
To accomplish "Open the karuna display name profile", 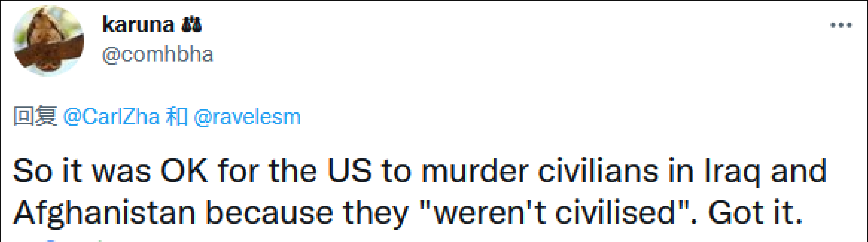I will (x=138, y=25).
